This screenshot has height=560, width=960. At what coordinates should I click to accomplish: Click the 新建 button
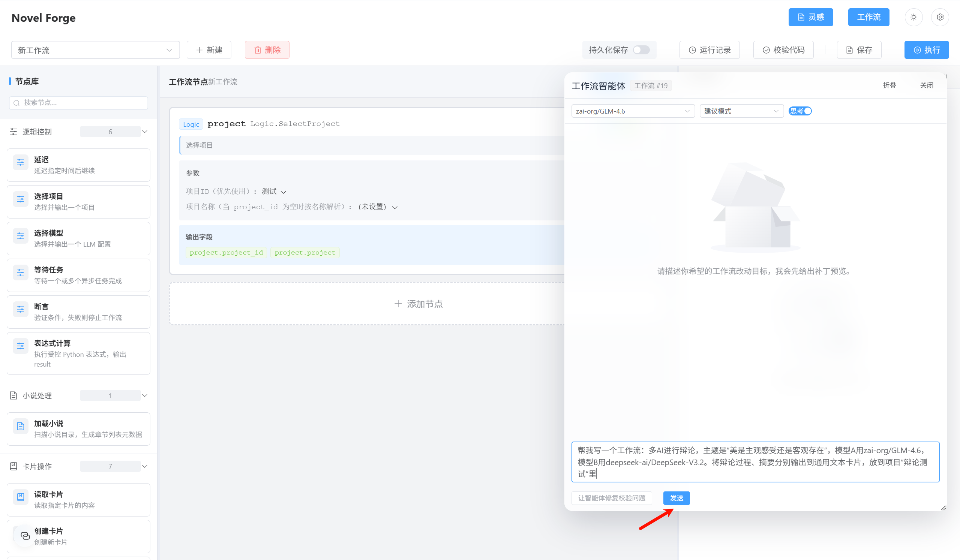(x=209, y=50)
